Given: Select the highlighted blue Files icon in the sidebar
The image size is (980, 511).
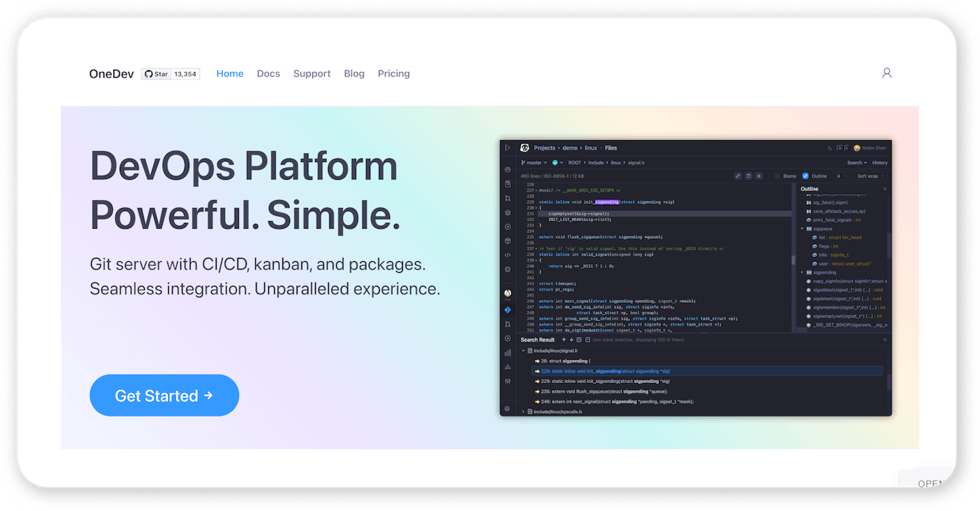Looking at the screenshot, I should [508, 310].
